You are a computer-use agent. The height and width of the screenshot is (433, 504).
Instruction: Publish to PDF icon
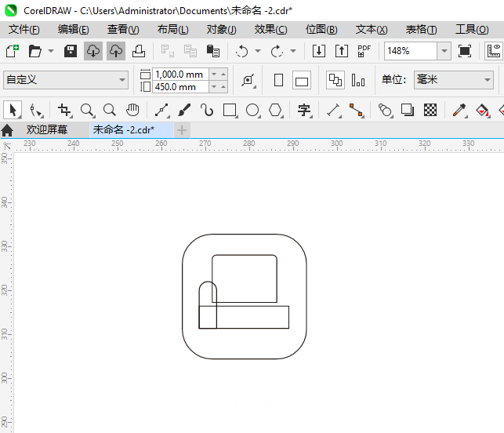coord(364,51)
